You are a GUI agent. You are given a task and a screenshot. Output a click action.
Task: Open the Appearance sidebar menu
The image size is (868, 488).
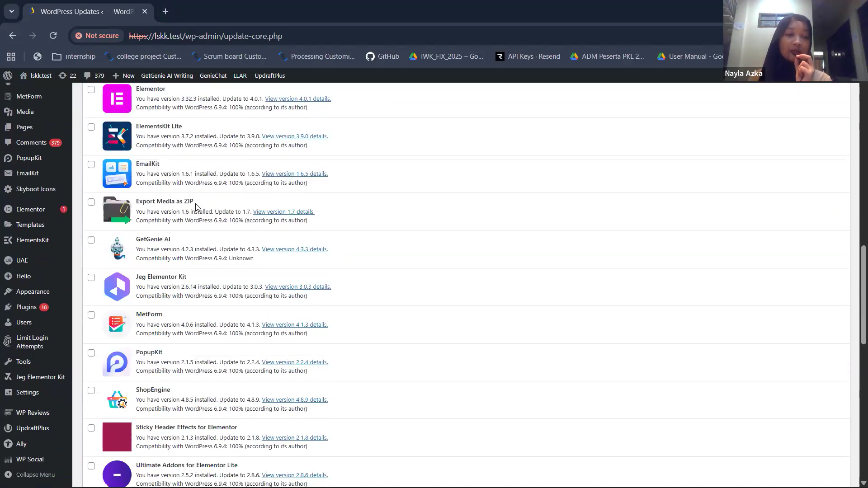click(33, 291)
